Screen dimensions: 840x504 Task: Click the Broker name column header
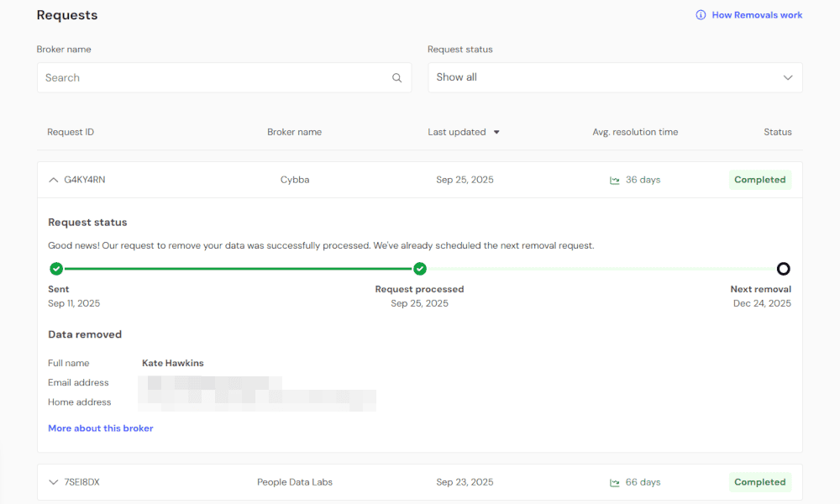coord(294,132)
